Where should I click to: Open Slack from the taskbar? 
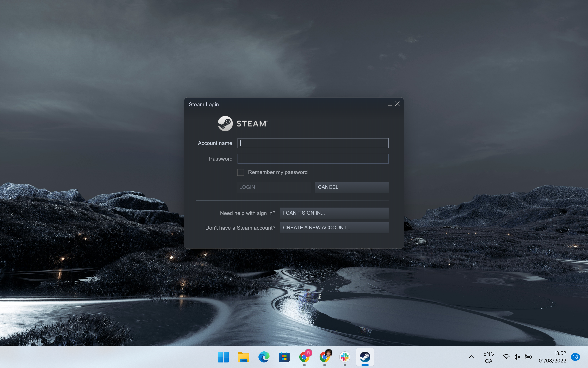coord(345,357)
